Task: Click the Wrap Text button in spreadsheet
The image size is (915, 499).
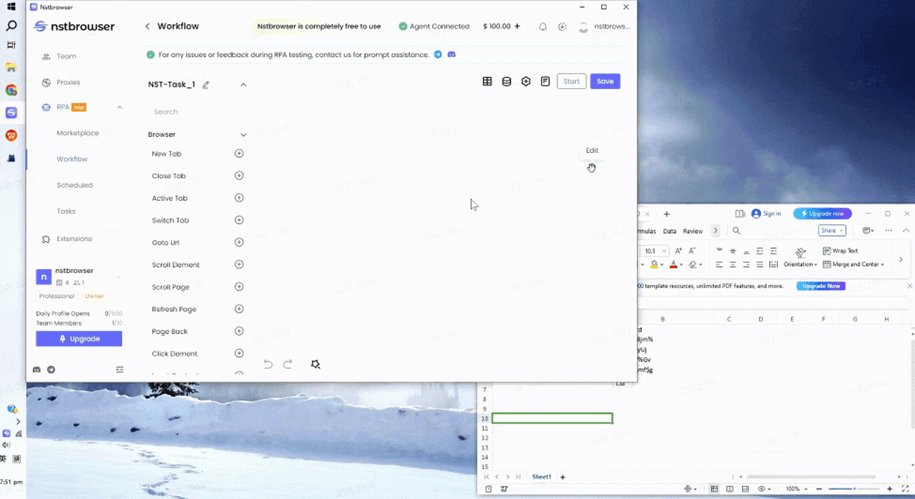Action: (840, 250)
